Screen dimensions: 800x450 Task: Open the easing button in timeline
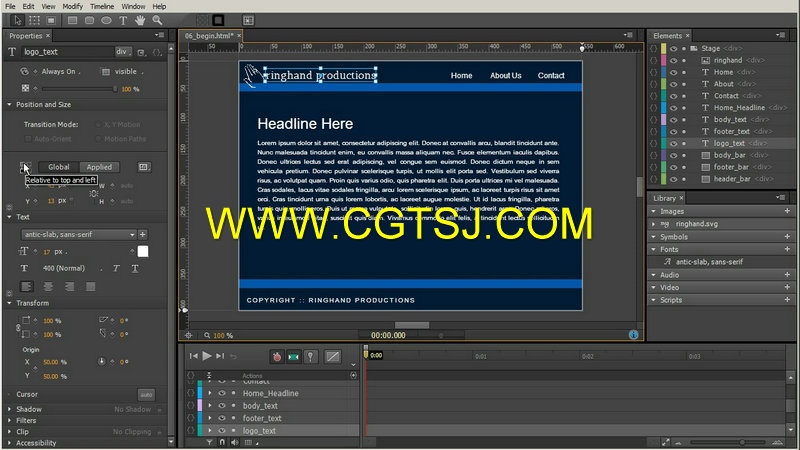click(333, 356)
